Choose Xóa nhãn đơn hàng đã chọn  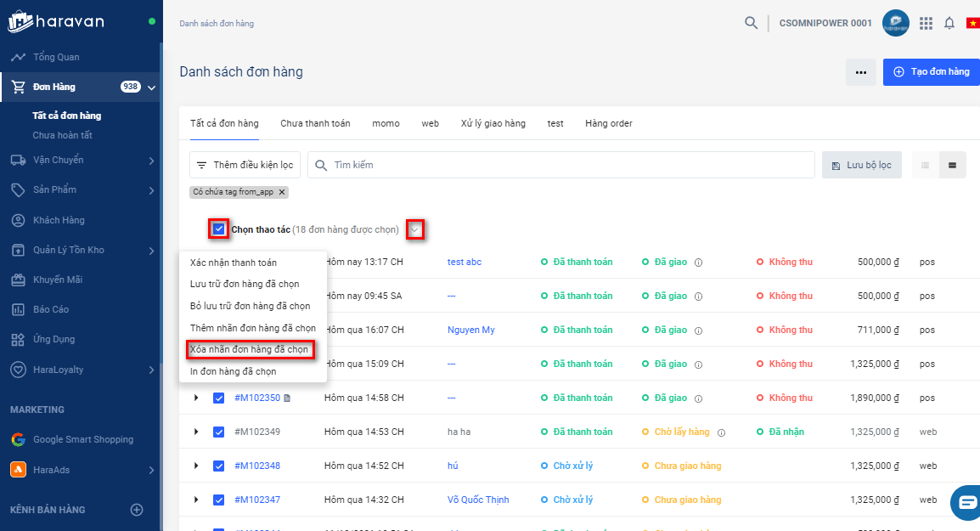(x=249, y=349)
